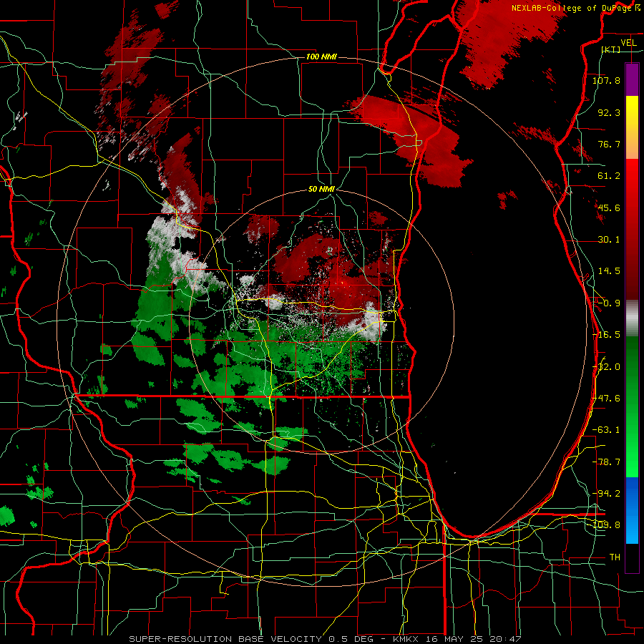Screen dimensions: 644x644
Task: Click the Super-Resolution Base Velocity caption
Action: (325, 639)
